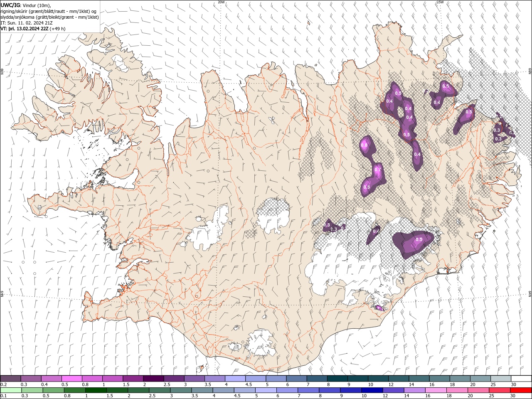532x399 pixels.
Task: Pick lower legend swatch between 16 and 18
Action: tap(436, 390)
